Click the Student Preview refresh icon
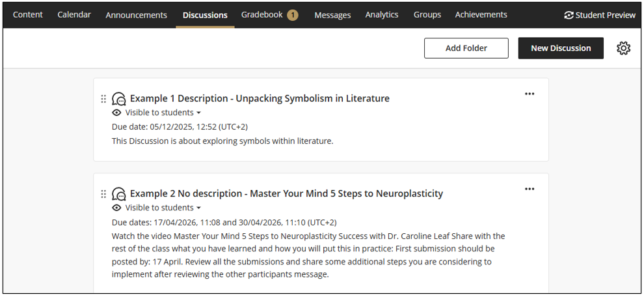644x297 pixels. pyautogui.click(x=569, y=15)
